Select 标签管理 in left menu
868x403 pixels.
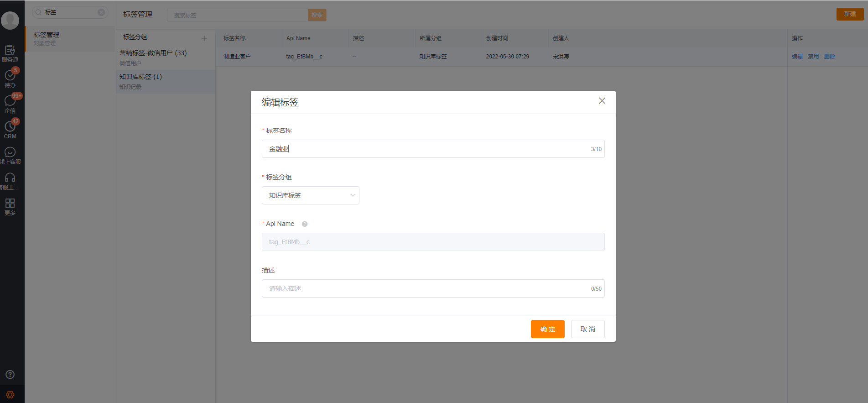(x=69, y=38)
